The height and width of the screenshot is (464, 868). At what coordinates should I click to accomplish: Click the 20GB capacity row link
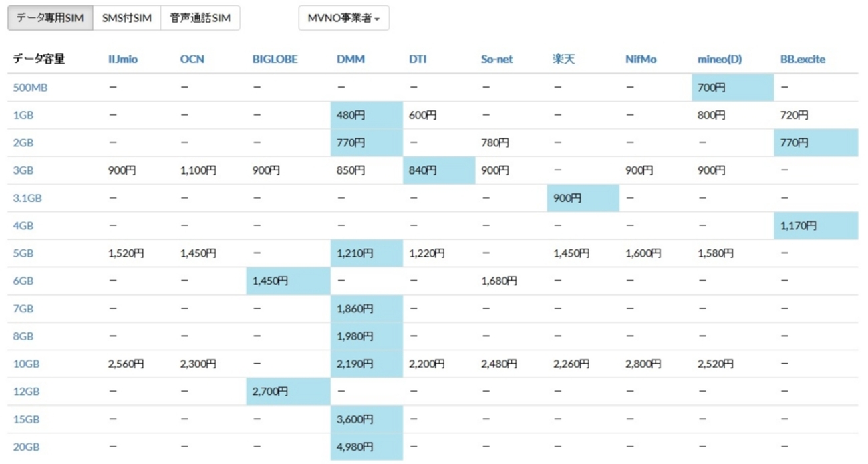26,447
